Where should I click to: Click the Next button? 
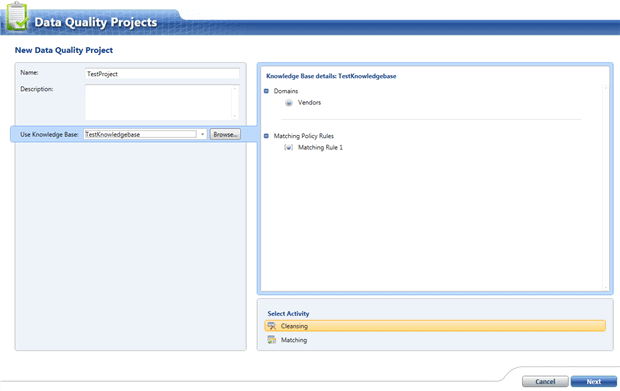click(x=594, y=382)
